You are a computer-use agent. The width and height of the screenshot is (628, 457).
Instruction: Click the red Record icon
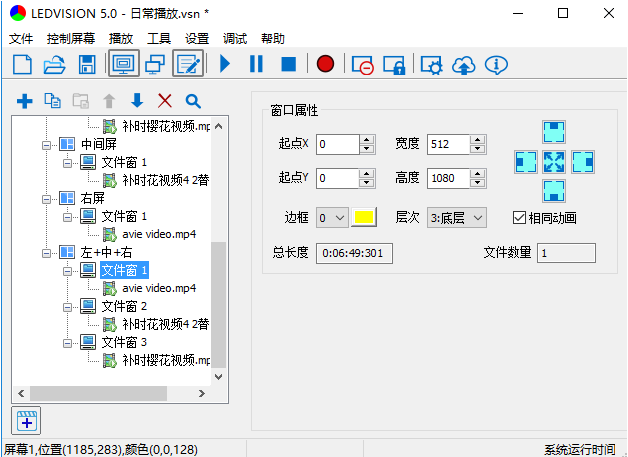click(325, 64)
